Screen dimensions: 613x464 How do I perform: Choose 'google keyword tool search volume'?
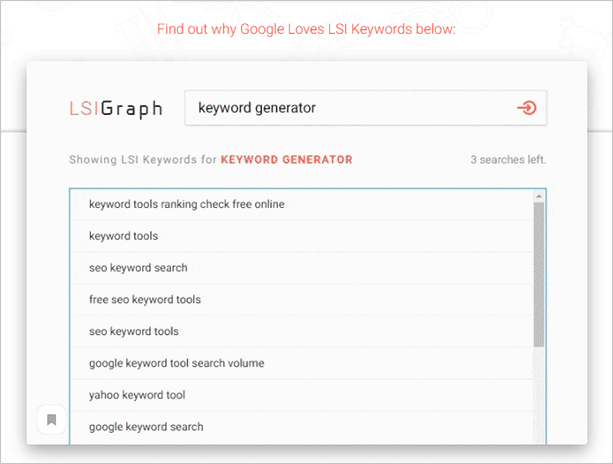click(x=176, y=363)
